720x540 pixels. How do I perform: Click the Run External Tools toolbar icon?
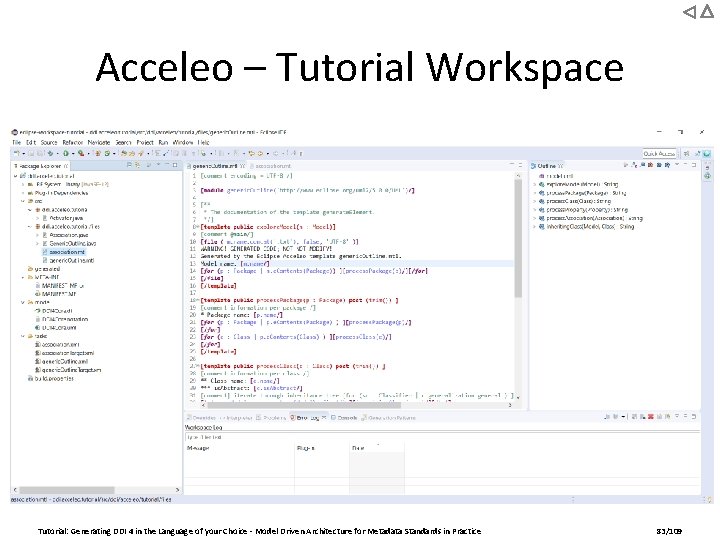(81, 153)
